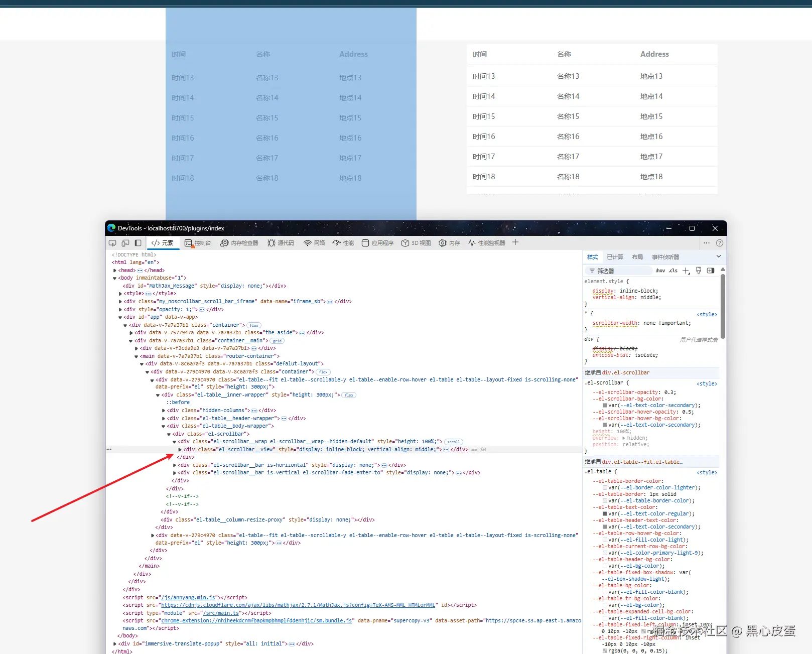Screen dimensions: 812x654
Task: Expand the head element node
Action: pos(115,271)
